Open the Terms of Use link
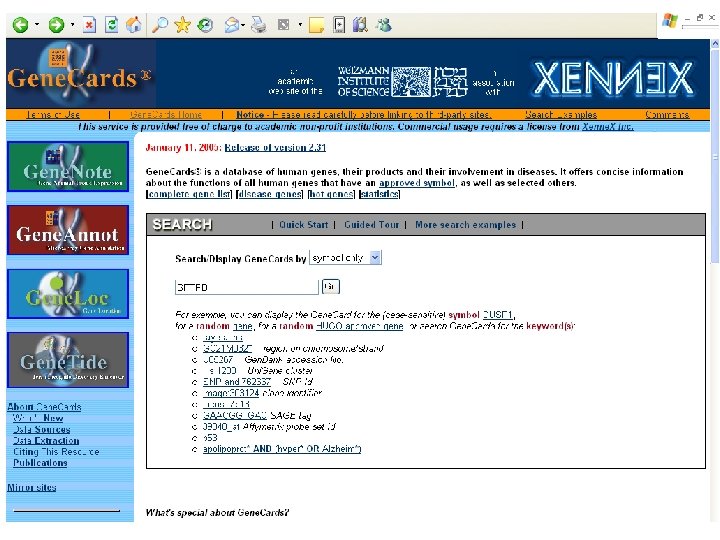720x540 pixels. click(53, 114)
